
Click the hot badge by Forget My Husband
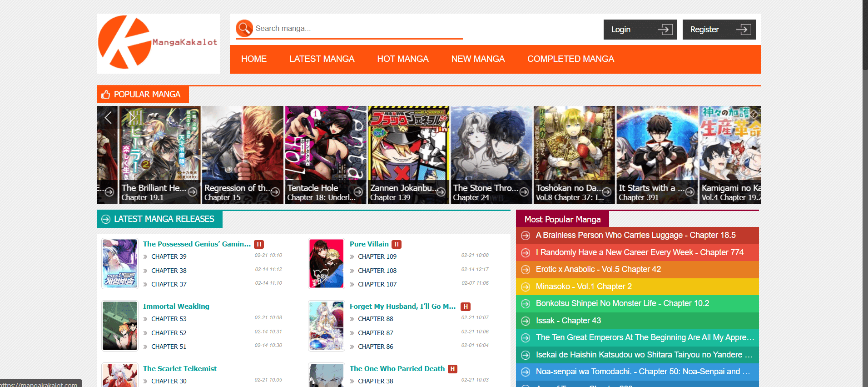[466, 307]
